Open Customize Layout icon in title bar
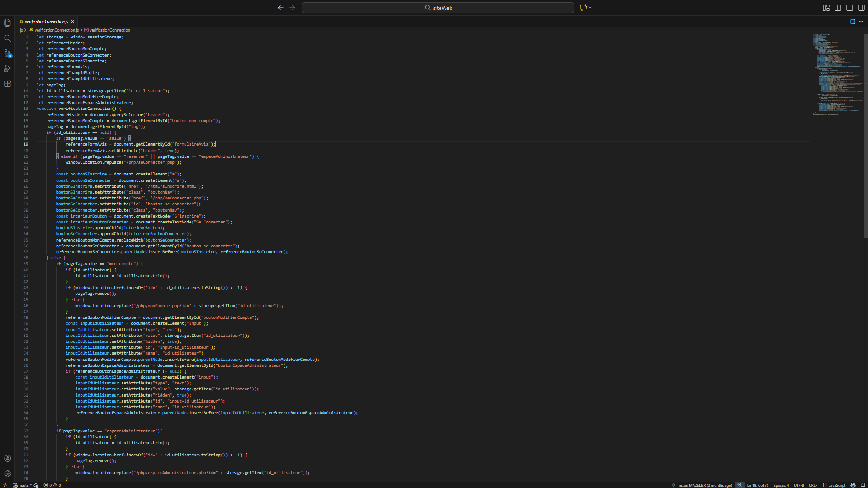Viewport: 868px width, 488px height. 826,8
